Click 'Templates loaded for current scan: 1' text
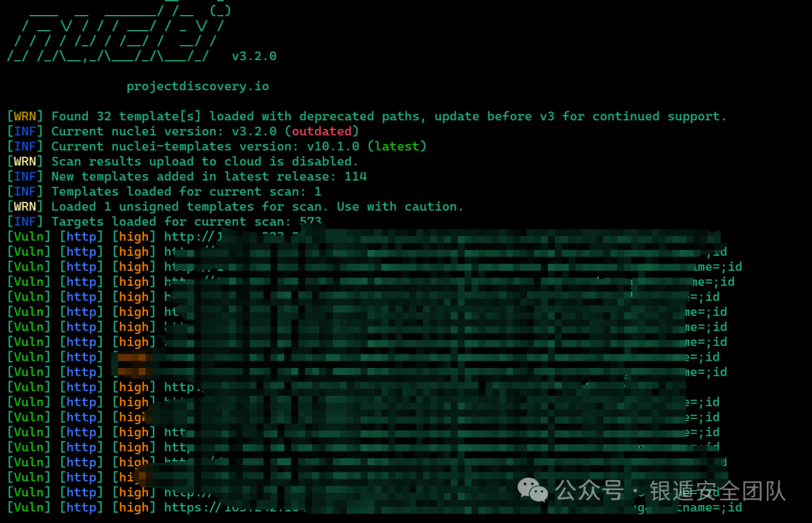Image resolution: width=812 pixels, height=523 pixels. (x=186, y=191)
